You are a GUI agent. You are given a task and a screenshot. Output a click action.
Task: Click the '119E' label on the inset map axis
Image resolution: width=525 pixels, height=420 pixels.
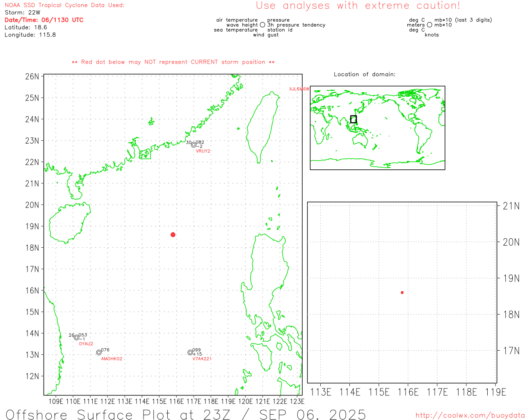[x=495, y=393]
